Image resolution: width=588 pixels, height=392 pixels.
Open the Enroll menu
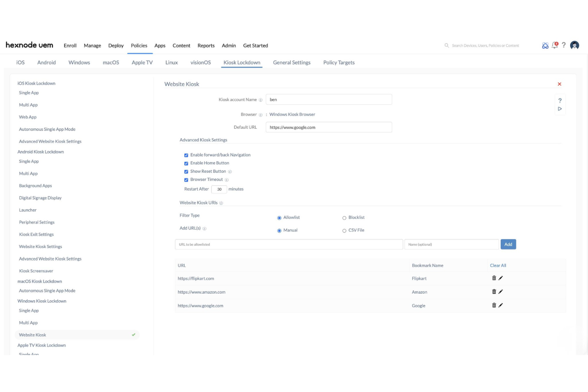70,46
